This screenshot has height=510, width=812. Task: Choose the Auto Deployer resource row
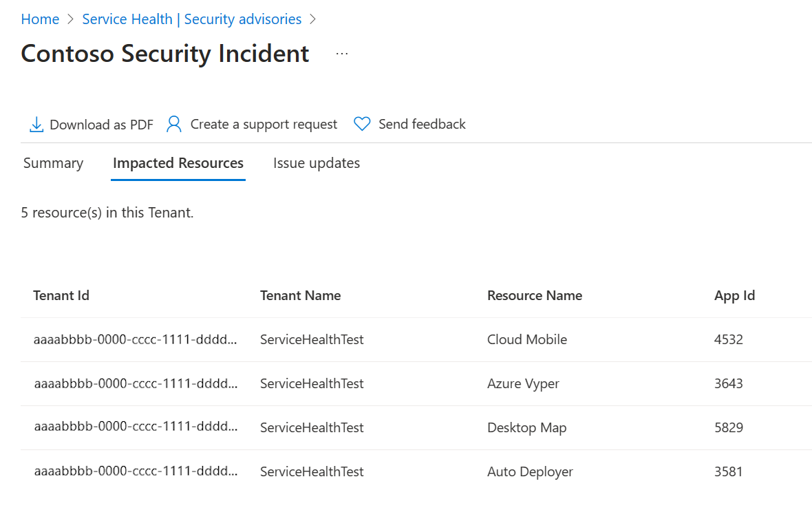pos(530,471)
